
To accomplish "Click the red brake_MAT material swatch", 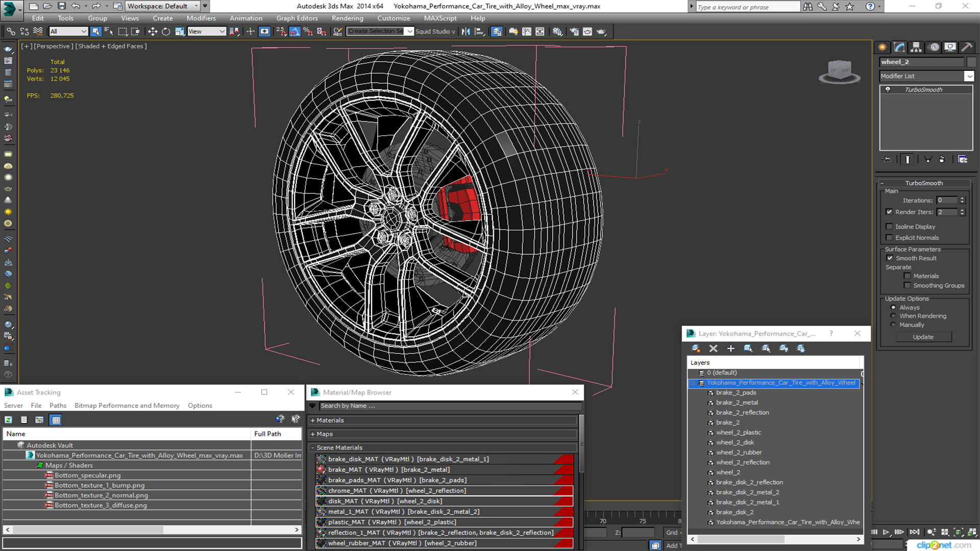I will [x=321, y=470].
